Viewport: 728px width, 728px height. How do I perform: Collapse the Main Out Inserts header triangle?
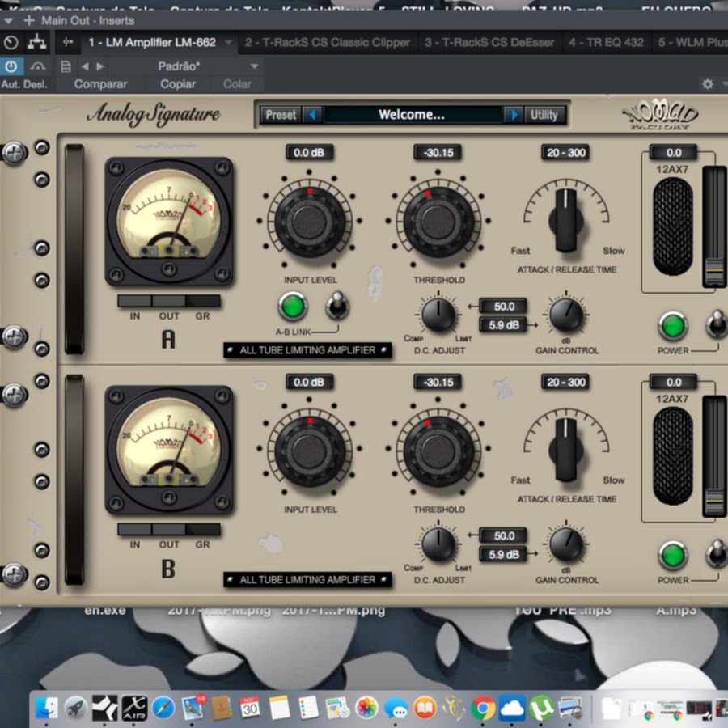pos(8,21)
